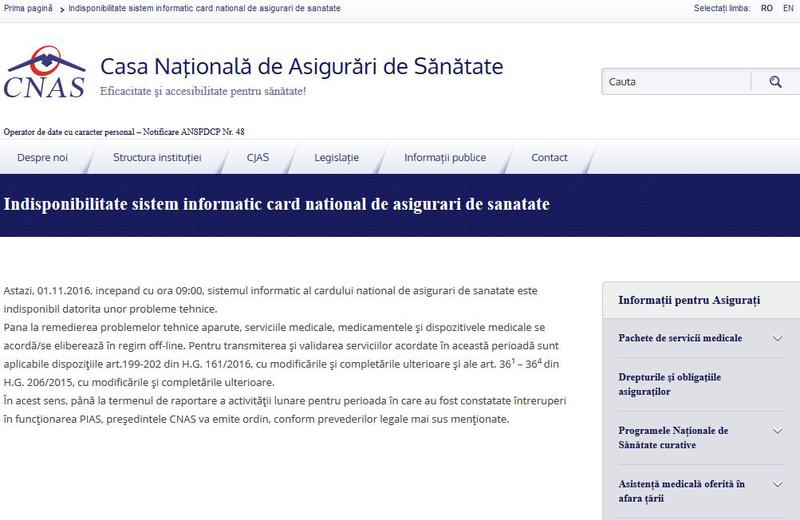Click the Informații pentru Asigurați heading
The height and width of the screenshot is (520, 800).
click(689, 300)
